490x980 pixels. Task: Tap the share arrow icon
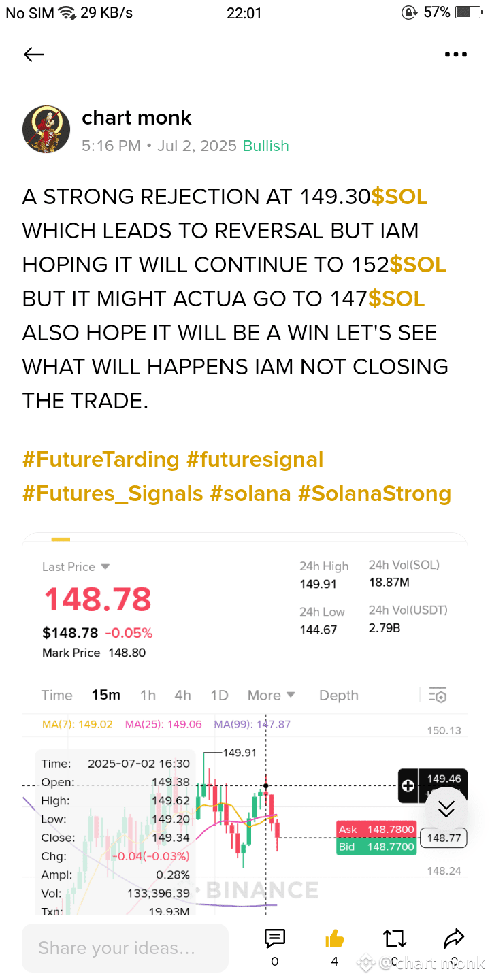click(x=454, y=939)
